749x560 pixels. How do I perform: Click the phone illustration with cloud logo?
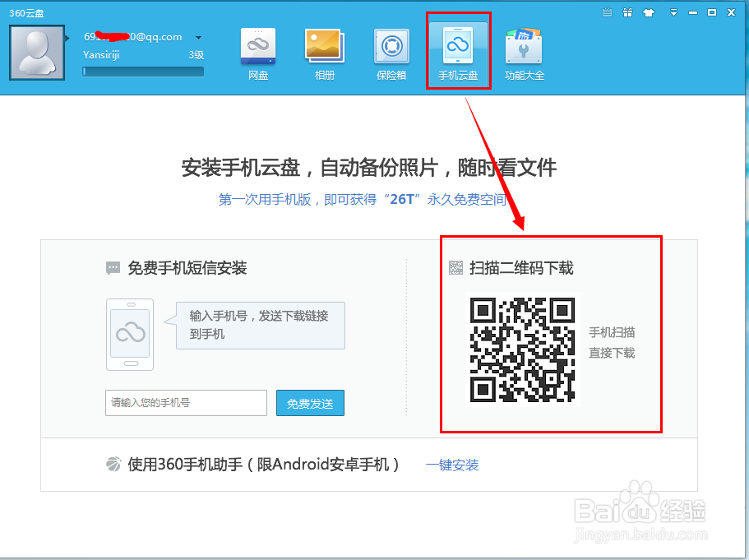click(130, 335)
